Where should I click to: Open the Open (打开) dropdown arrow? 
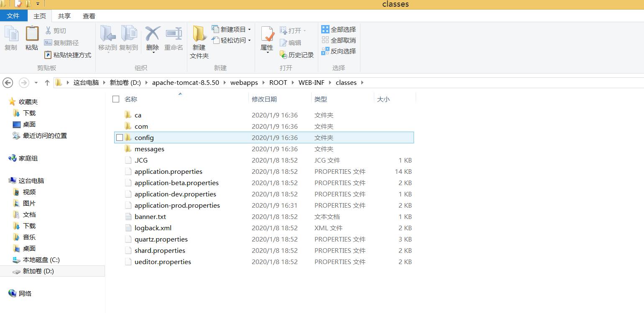pyautogui.click(x=304, y=31)
